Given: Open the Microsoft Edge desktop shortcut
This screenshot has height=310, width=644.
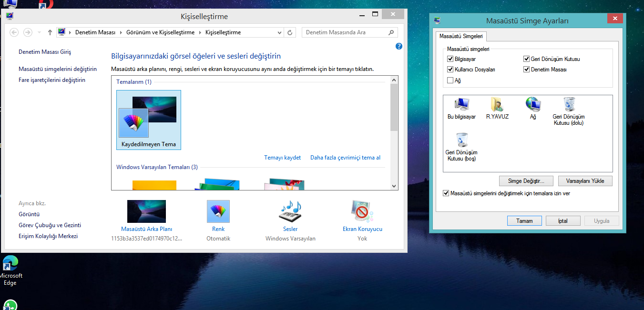Looking at the screenshot, I should 10,270.
